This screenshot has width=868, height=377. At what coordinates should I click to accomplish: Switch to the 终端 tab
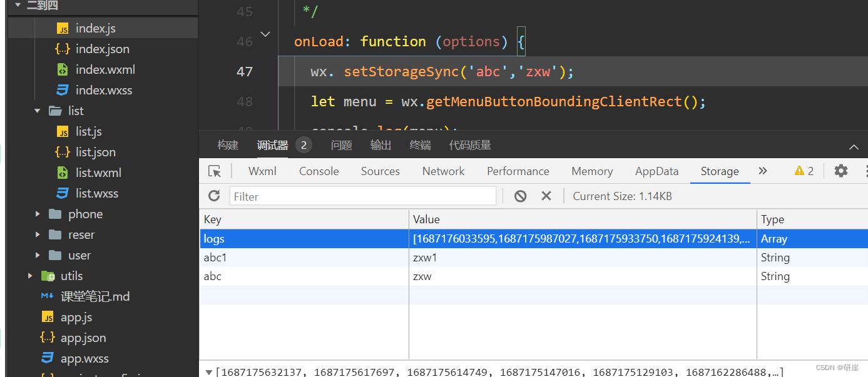421,145
